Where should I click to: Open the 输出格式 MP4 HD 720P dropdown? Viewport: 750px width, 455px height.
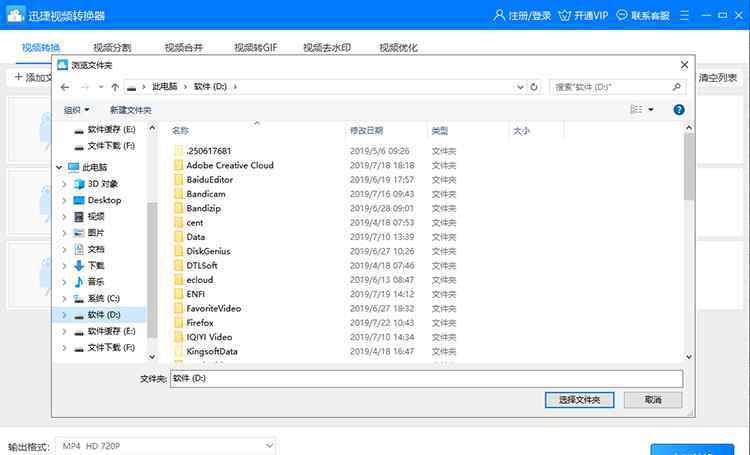(165, 445)
